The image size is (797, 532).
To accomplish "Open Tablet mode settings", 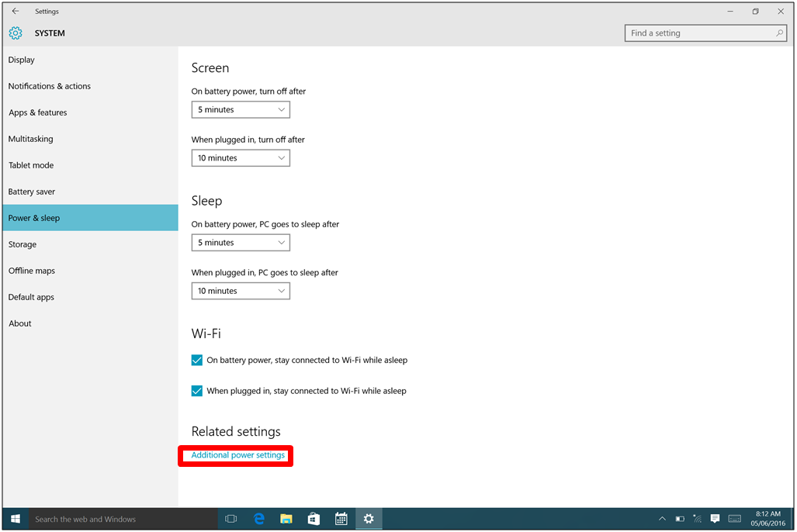I will click(x=91, y=166).
